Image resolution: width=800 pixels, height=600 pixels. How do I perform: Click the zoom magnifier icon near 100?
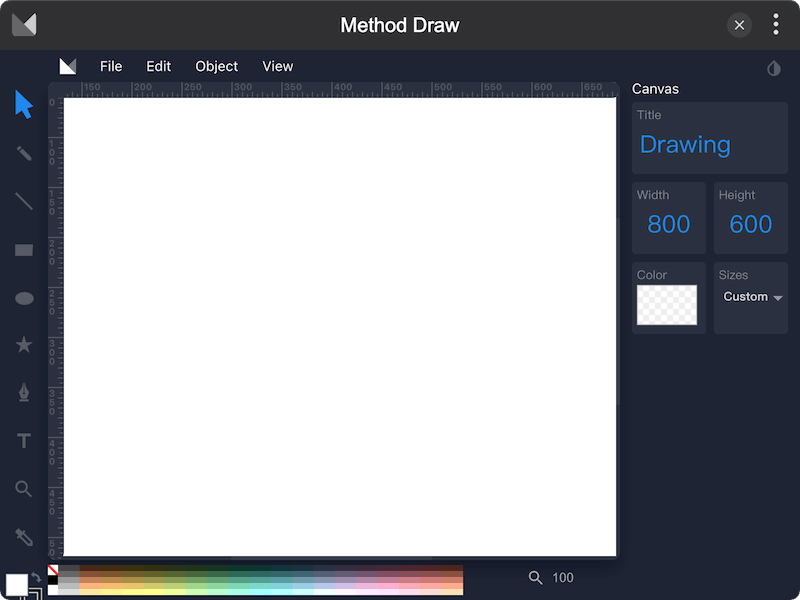[535, 578]
